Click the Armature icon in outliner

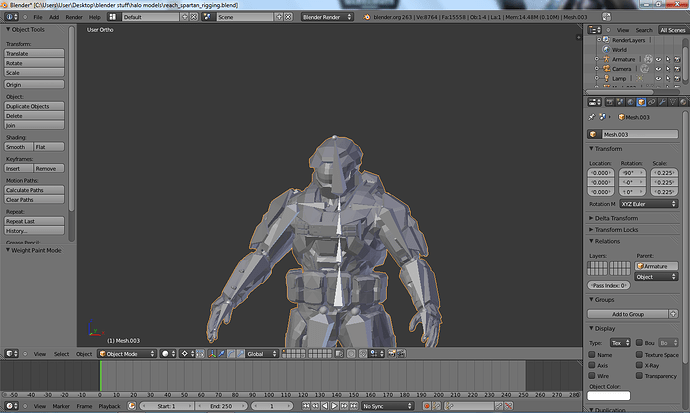pyautogui.click(x=606, y=59)
